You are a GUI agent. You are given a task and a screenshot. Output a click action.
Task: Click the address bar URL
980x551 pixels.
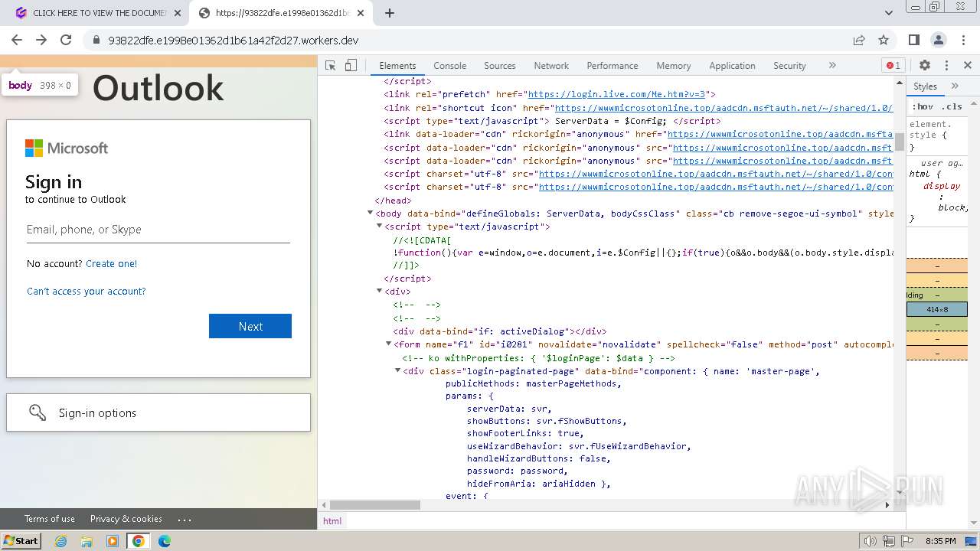coord(233,40)
